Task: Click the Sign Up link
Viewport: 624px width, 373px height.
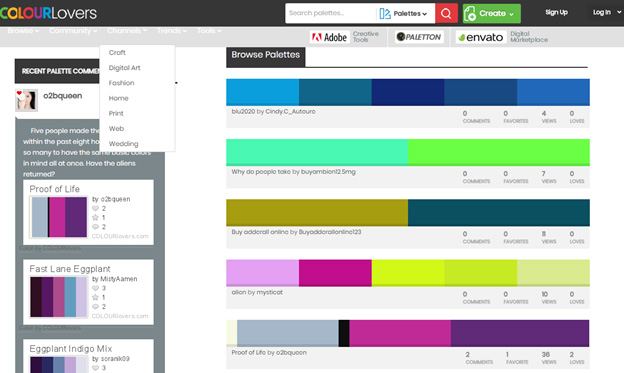Action: 556,12
